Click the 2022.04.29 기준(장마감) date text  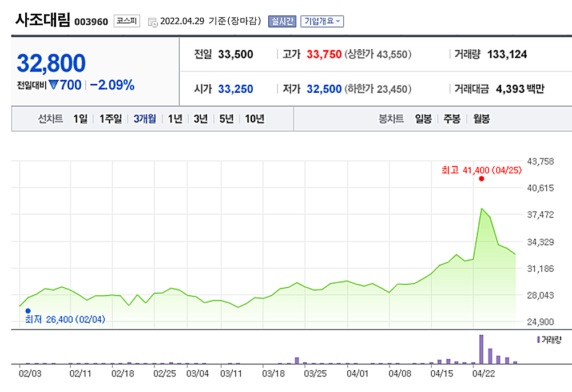point(210,21)
